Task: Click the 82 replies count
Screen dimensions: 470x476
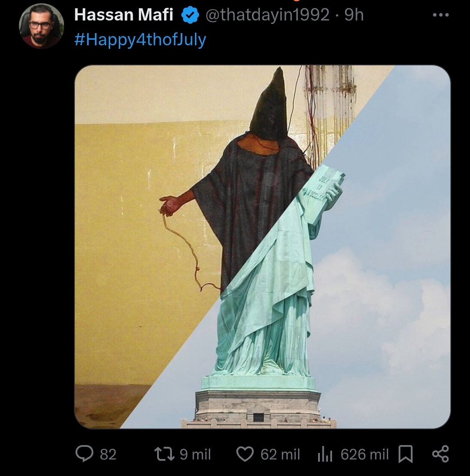Action: tap(108, 455)
